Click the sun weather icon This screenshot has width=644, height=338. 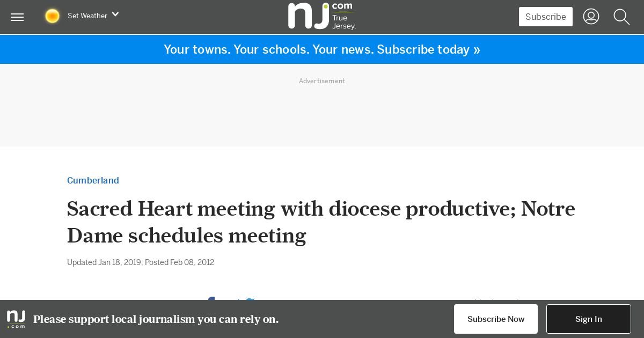(x=52, y=16)
